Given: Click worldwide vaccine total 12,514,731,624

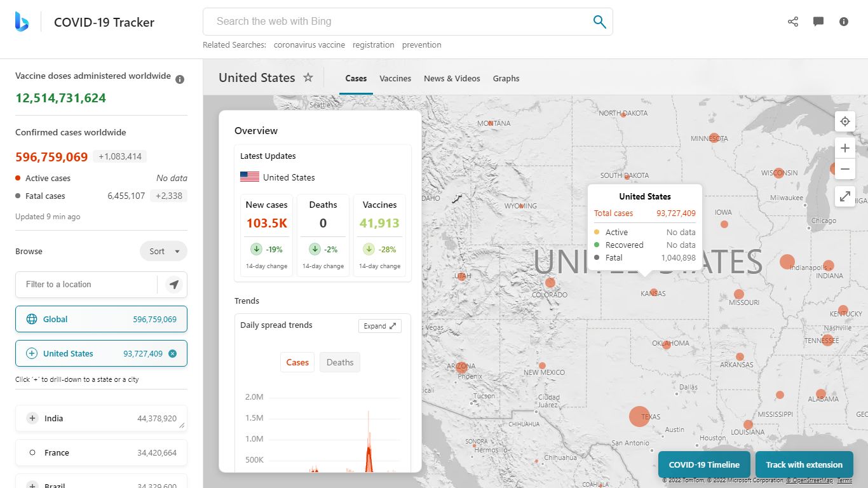Looking at the screenshot, I should 60,98.
